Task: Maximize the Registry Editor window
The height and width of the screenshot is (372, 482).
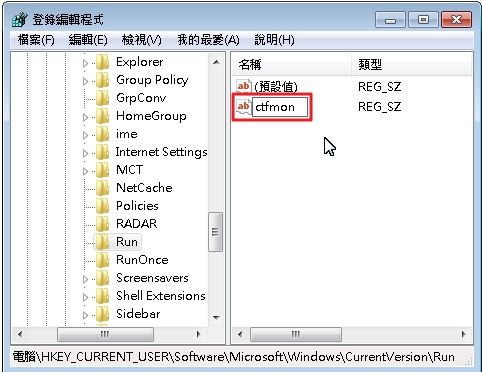Action: (423, 20)
